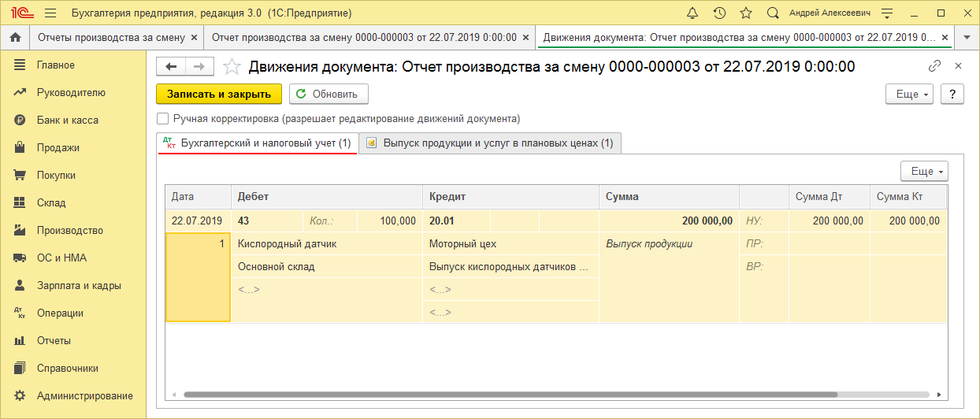The height and width of the screenshot is (419, 980).
Task: Open Покупки section basket icon
Action: tap(20, 175)
